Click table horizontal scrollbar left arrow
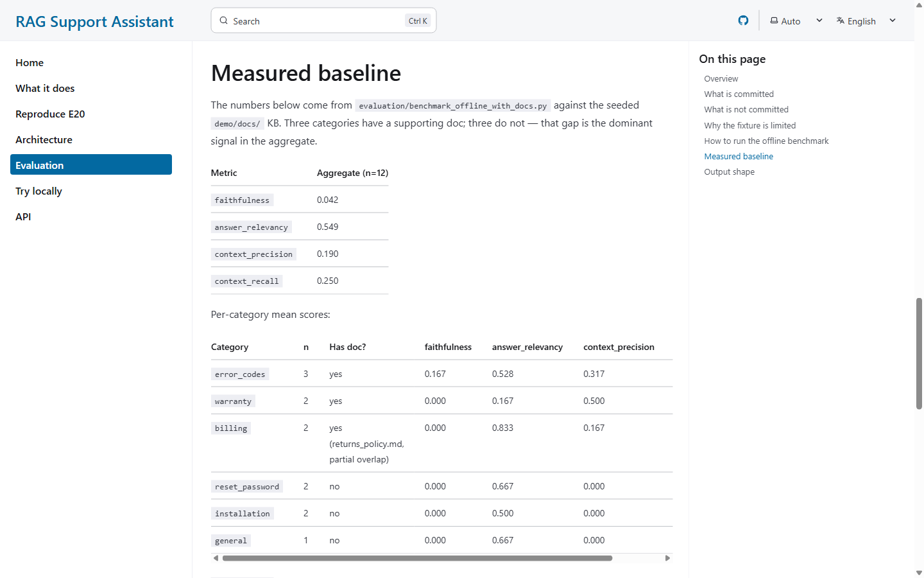This screenshot has height=578, width=924. point(216,558)
